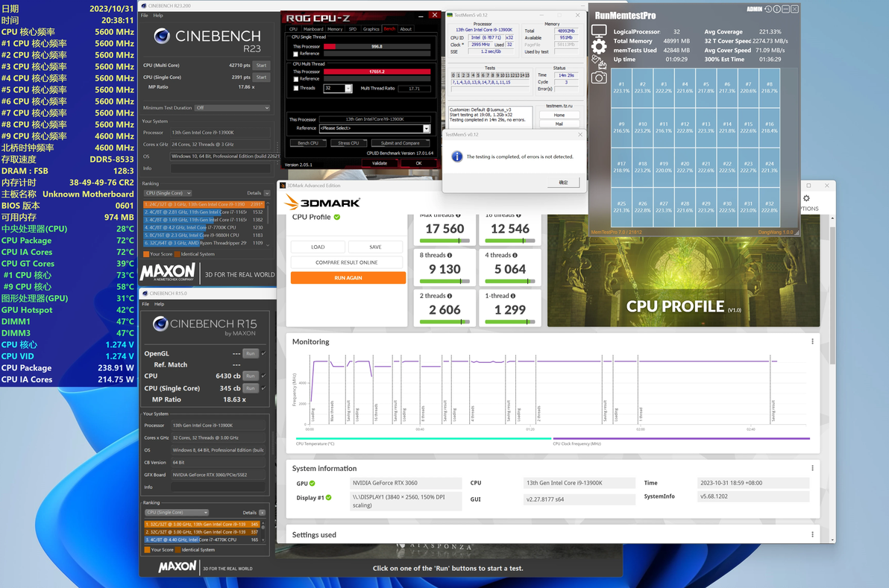Expand Details in Cinebench R15 ranking
889x588 pixels.
tap(262, 513)
